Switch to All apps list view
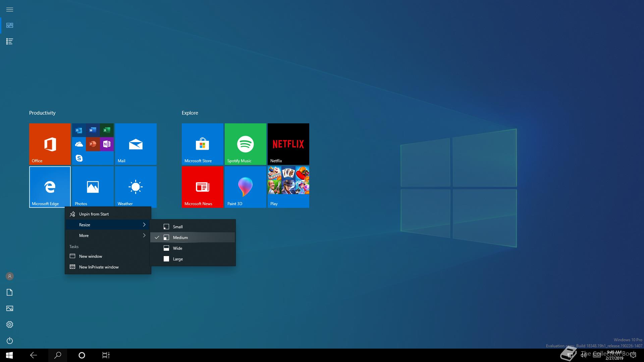 [x=10, y=42]
